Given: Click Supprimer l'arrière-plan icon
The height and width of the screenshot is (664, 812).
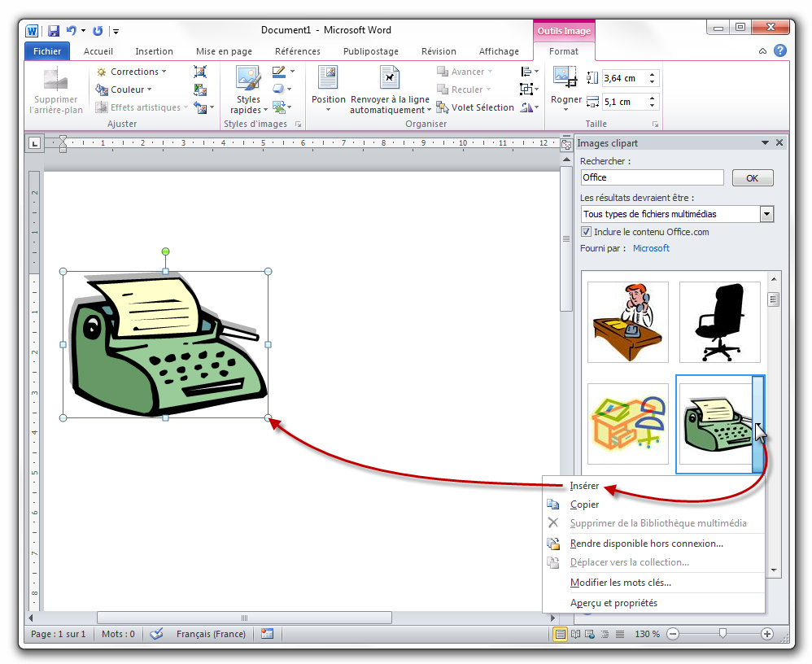Looking at the screenshot, I should pyautogui.click(x=56, y=80).
